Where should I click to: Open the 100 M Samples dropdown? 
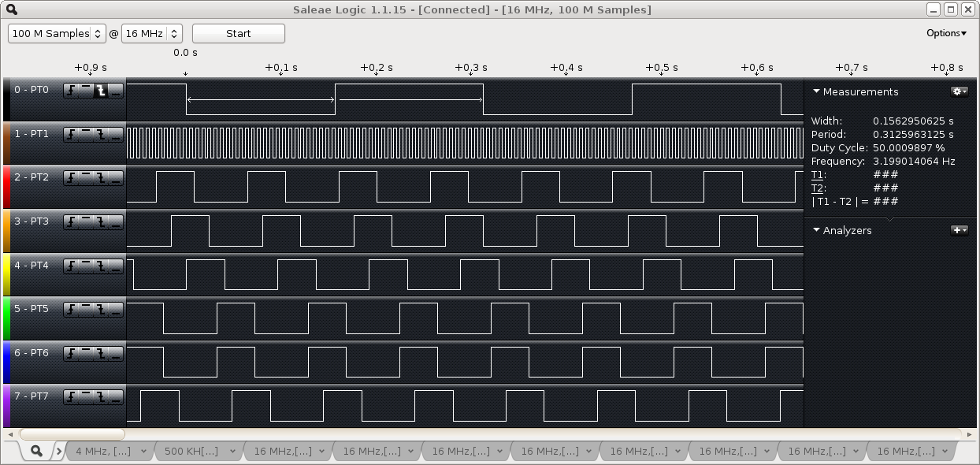click(57, 34)
